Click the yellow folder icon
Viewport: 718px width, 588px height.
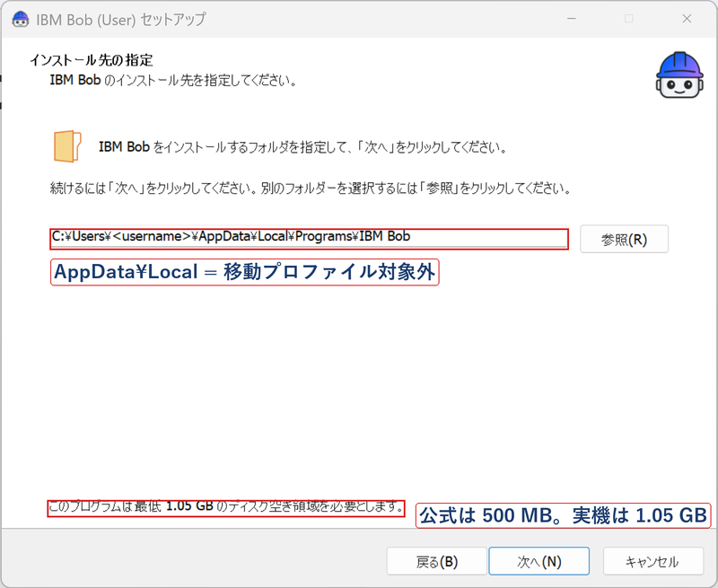pyautogui.click(x=67, y=146)
